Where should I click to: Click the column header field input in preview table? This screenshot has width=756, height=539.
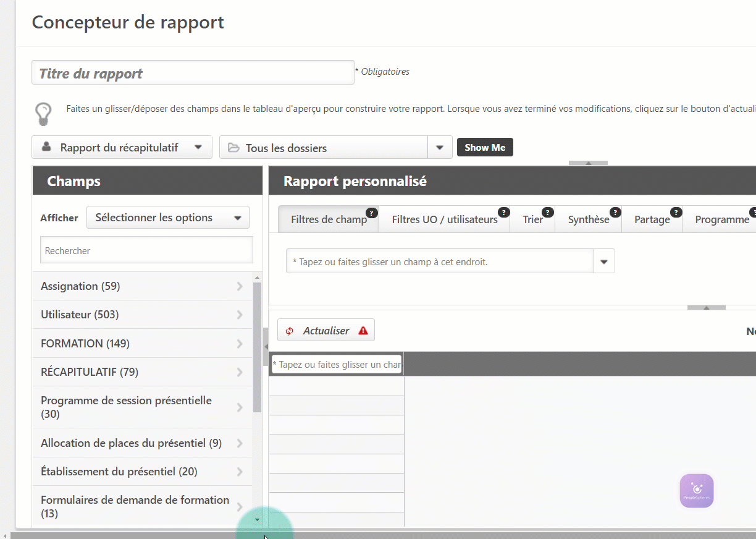(x=337, y=365)
